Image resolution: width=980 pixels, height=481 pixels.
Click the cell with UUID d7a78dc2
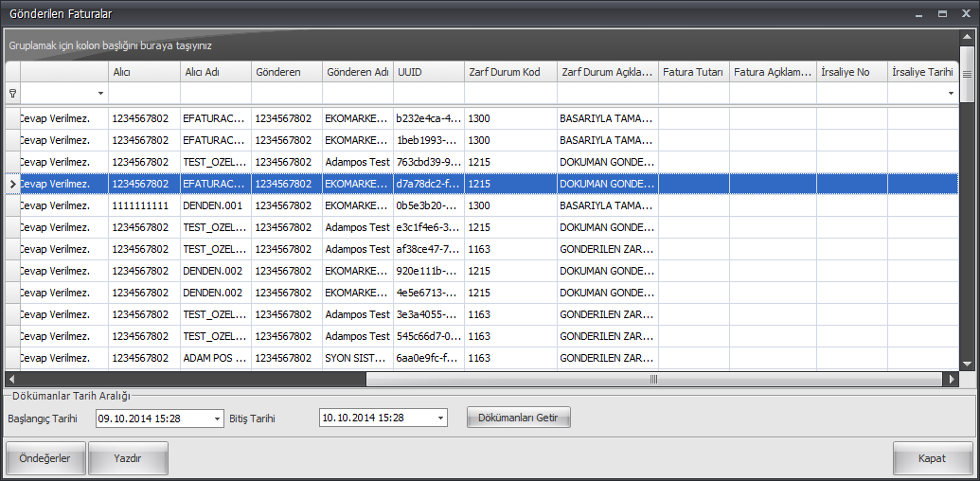click(x=429, y=184)
